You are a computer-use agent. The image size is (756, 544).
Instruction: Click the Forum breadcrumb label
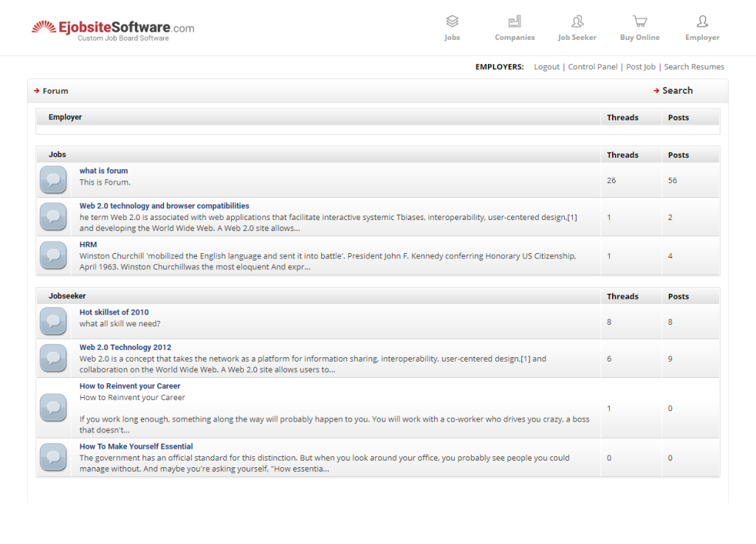pos(53,90)
